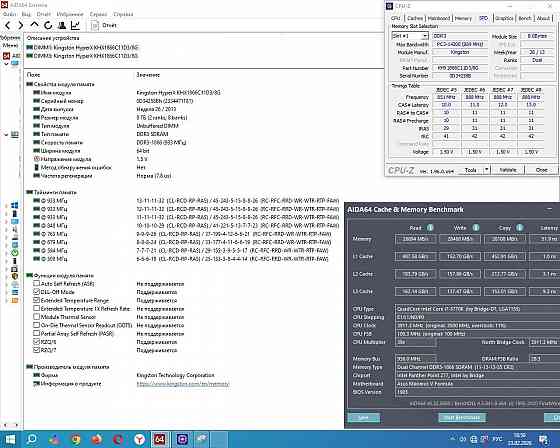Open the Tools dropdown arrow in CPU-Z
The image size is (560, 448).
486,170
